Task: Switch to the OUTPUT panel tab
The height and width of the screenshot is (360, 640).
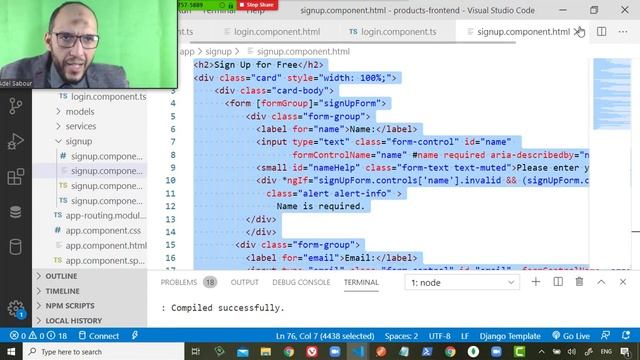Action: 244,282
